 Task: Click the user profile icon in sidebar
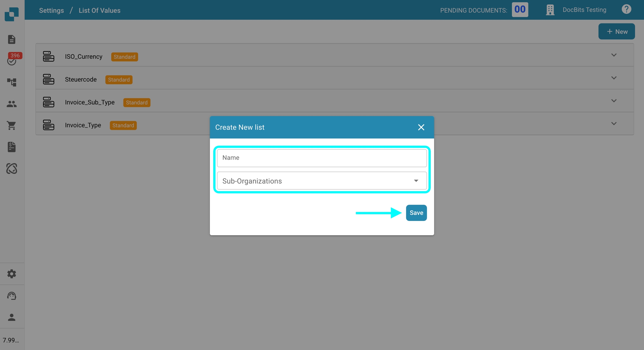pyautogui.click(x=11, y=317)
